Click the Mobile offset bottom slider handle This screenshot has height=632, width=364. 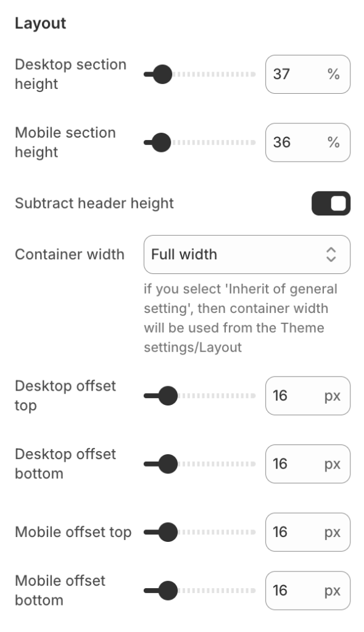[x=168, y=591]
